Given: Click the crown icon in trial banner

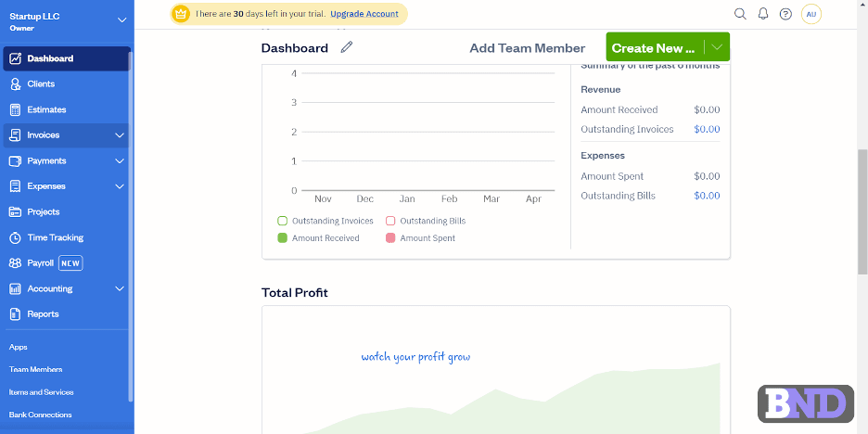Looking at the screenshot, I should (181, 14).
